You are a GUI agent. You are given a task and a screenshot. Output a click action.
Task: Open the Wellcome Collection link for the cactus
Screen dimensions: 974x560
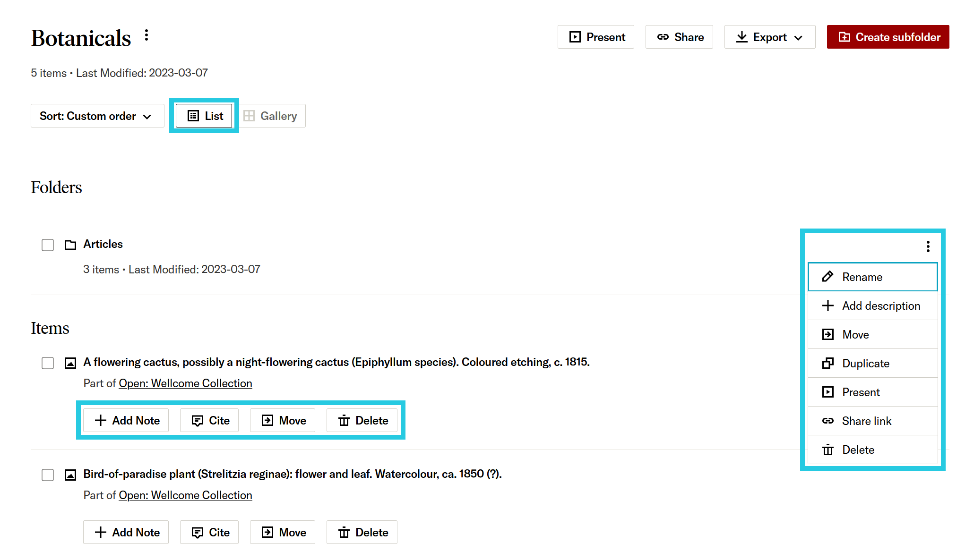pyautogui.click(x=185, y=383)
